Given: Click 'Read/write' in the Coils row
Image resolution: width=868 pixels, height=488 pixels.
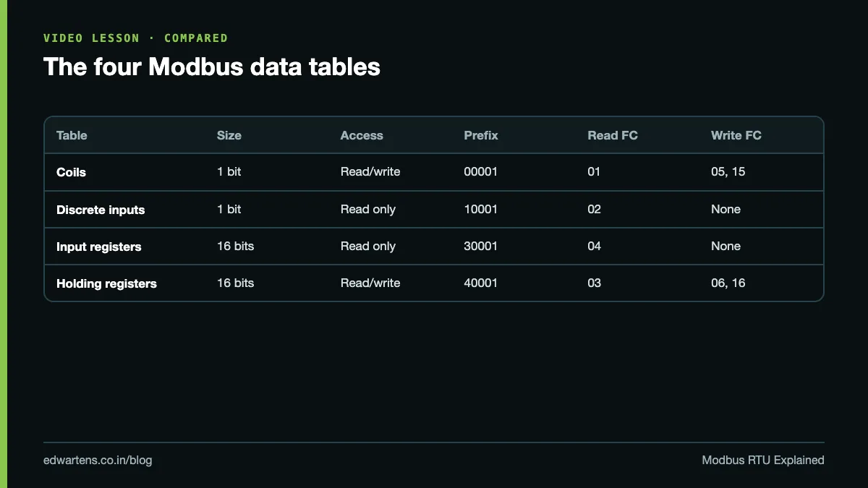Looking at the screenshot, I should (x=370, y=172).
